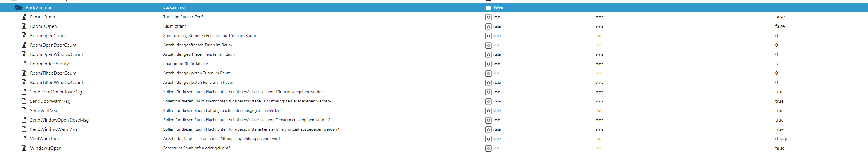Screen dimensions: 868x154
Task: Select the RoomTiltedWindowCount object name
Action: point(56,82)
